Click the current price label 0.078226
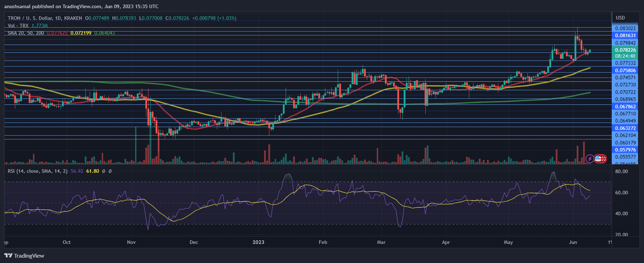The width and height of the screenshot is (644, 263). [x=625, y=50]
